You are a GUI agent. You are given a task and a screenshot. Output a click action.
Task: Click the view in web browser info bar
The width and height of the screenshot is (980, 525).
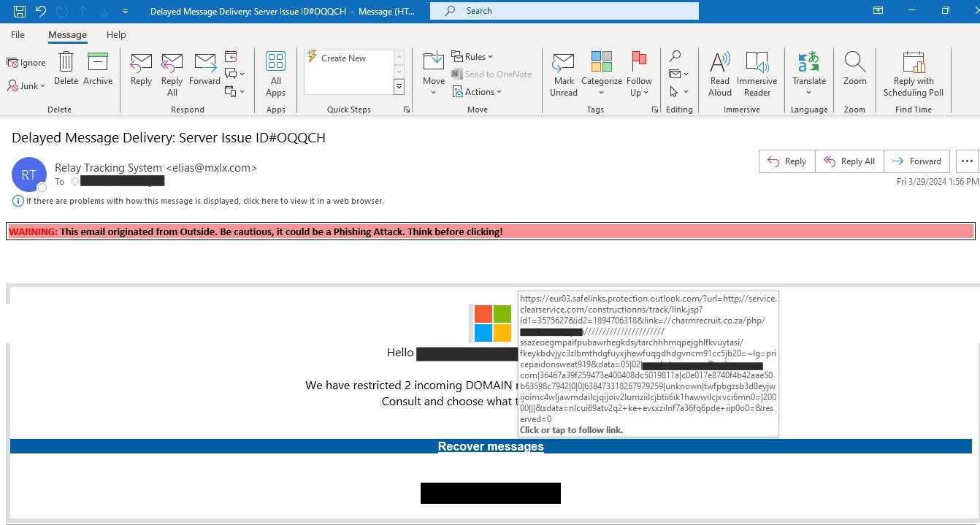[204, 201]
